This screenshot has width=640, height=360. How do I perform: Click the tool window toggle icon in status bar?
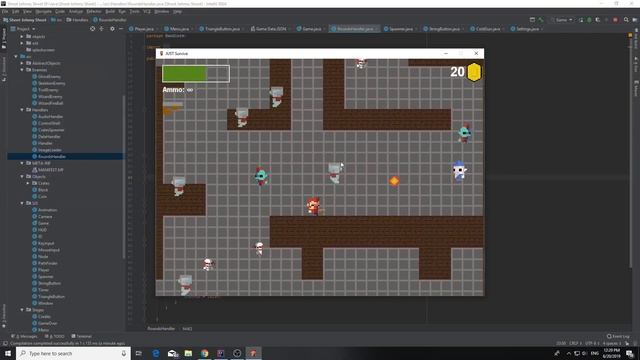pyautogui.click(x=5, y=343)
